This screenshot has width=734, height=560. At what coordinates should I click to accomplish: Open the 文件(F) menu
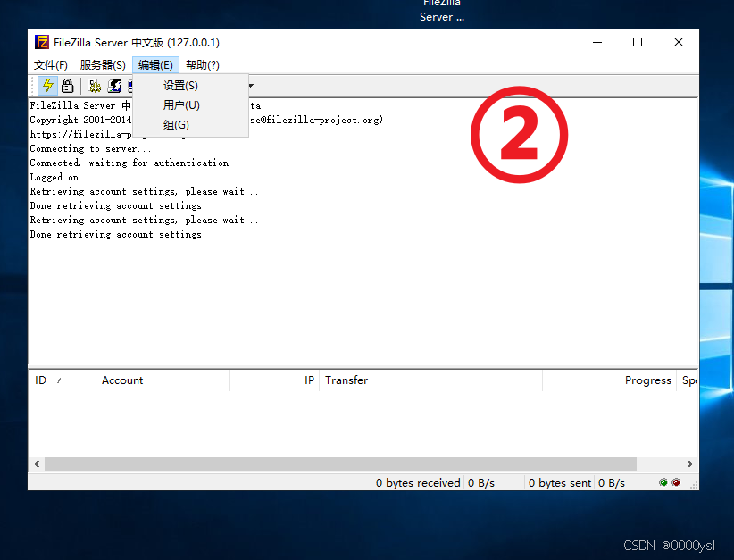[51, 65]
